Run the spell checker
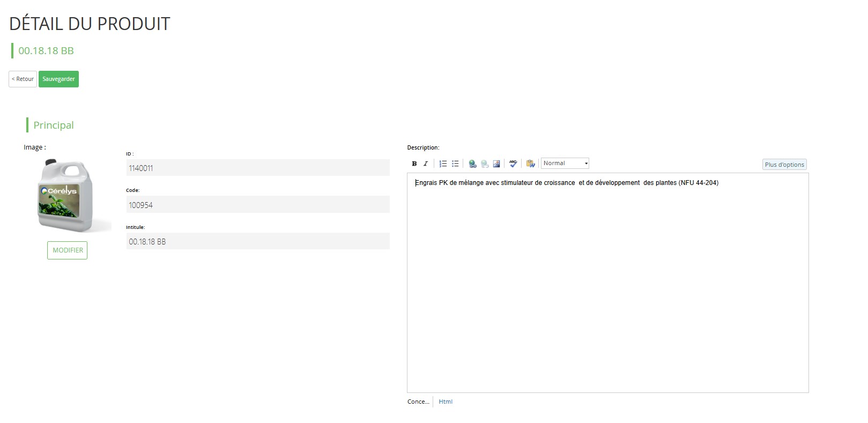 click(x=513, y=164)
